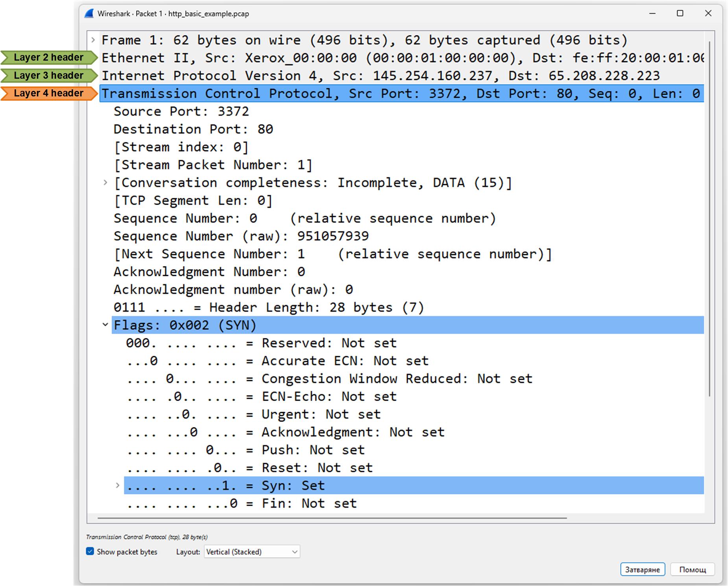Collapse the Flags 0x002 (SYN) section

105,325
